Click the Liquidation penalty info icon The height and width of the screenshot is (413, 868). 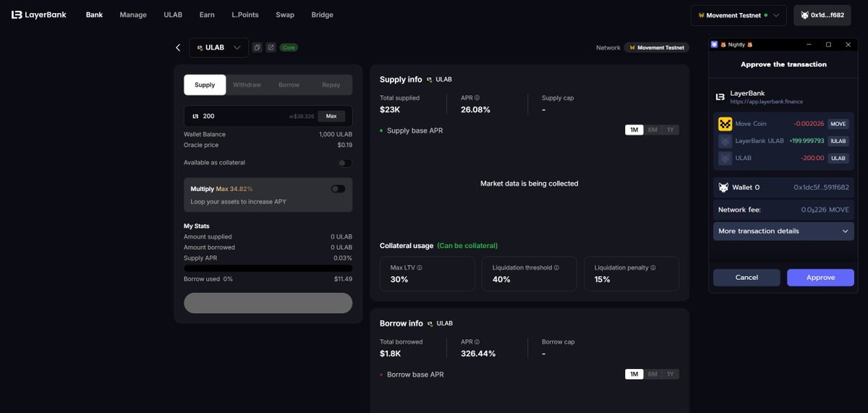pos(652,268)
